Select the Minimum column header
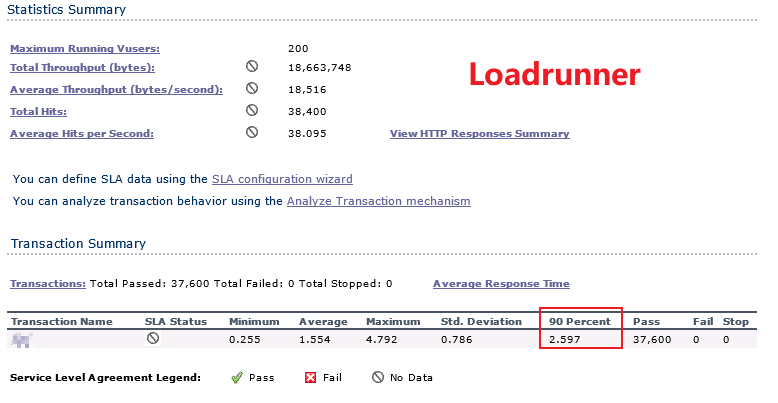The width and height of the screenshot is (778, 403). pyautogui.click(x=254, y=322)
